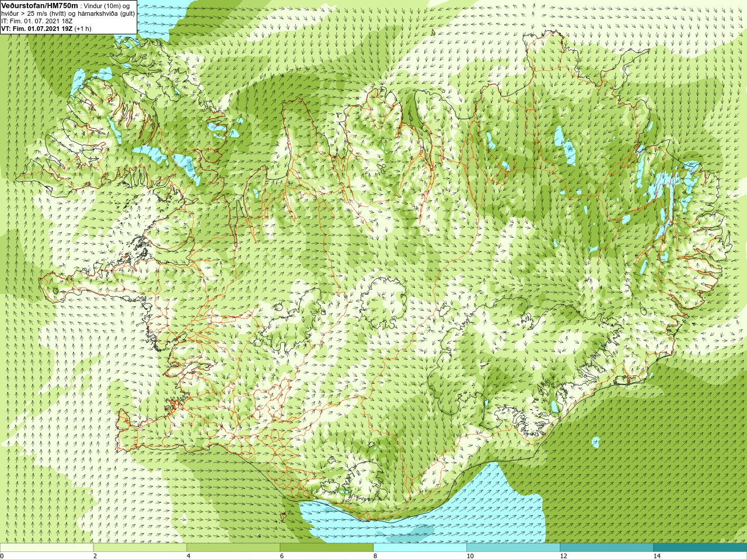Click the scale label '12'
The height and width of the screenshot is (560, 747).
[x=563, y=556]
